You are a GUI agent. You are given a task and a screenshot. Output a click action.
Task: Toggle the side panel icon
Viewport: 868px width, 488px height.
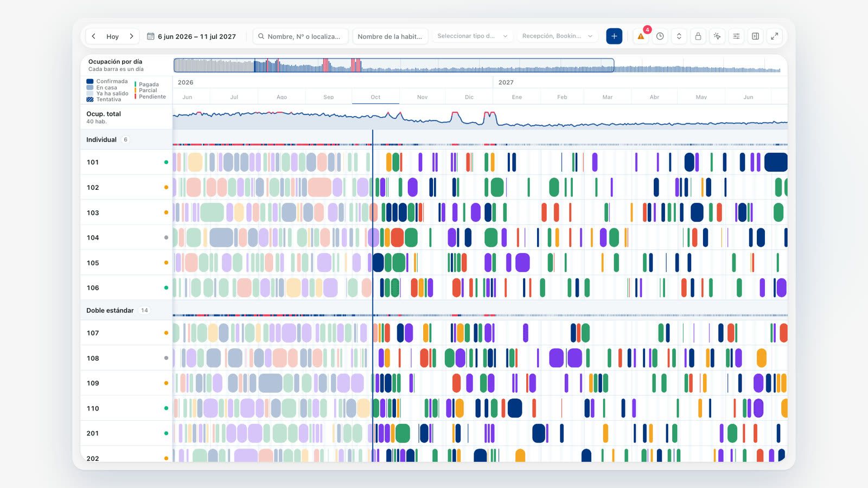755,36
